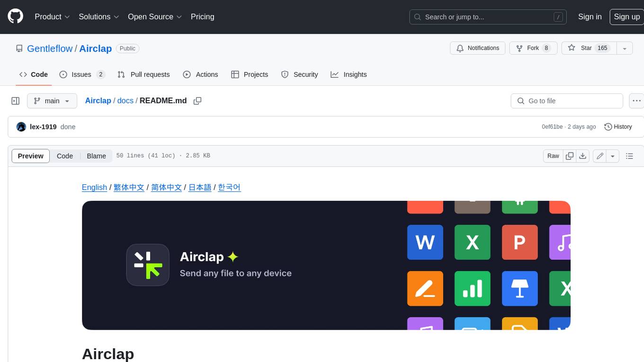Viewport: 644px width, 362px height.
Task: Open the Airclap repository link
Action: [96, 48]
